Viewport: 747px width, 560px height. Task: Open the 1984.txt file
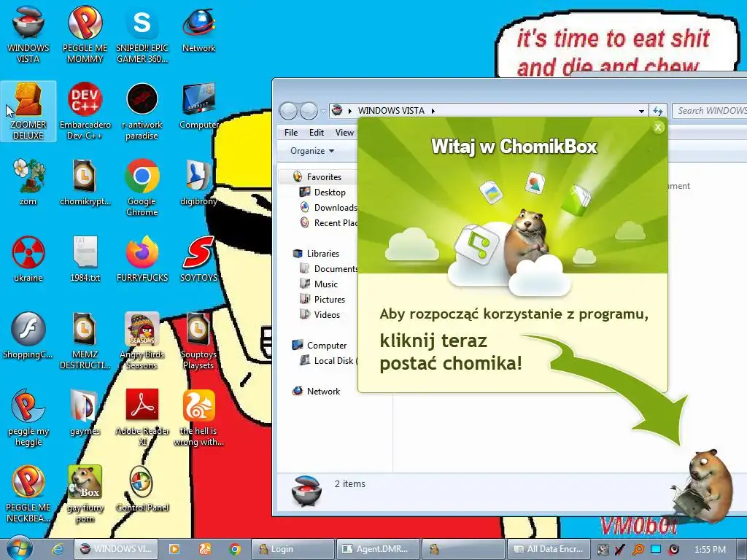(x=85, y=259)
